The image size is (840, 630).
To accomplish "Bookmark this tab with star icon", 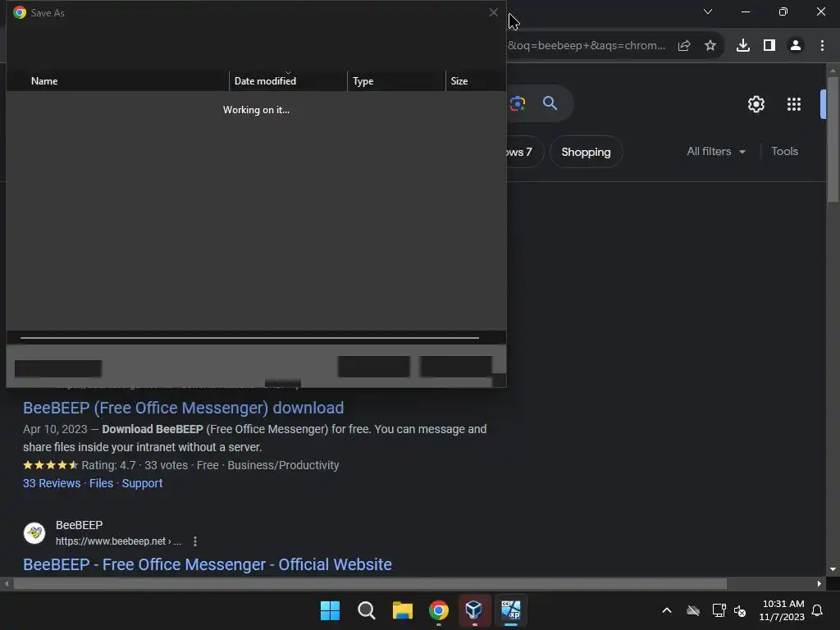I will 710,46.
